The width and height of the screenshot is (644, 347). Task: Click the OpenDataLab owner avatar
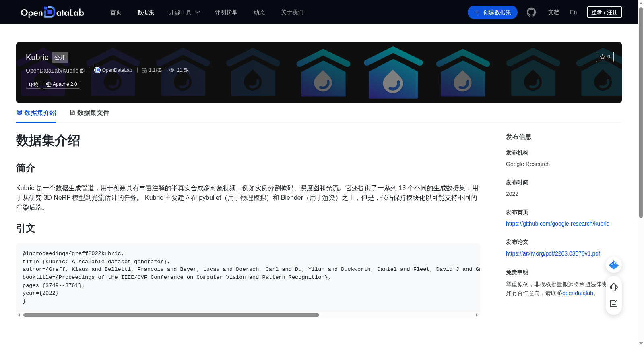97,70
